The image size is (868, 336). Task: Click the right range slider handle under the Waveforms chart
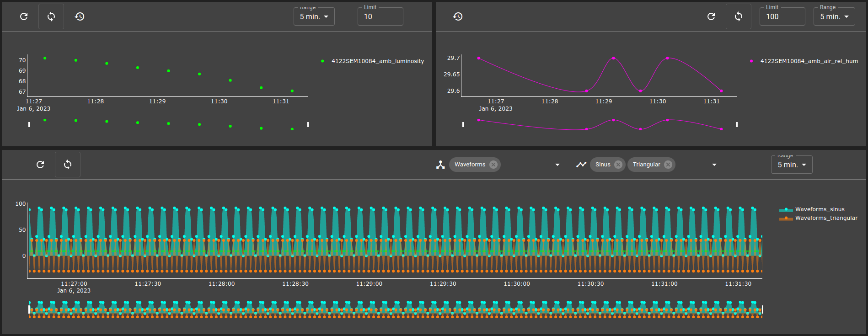click(x=762, y=309)
